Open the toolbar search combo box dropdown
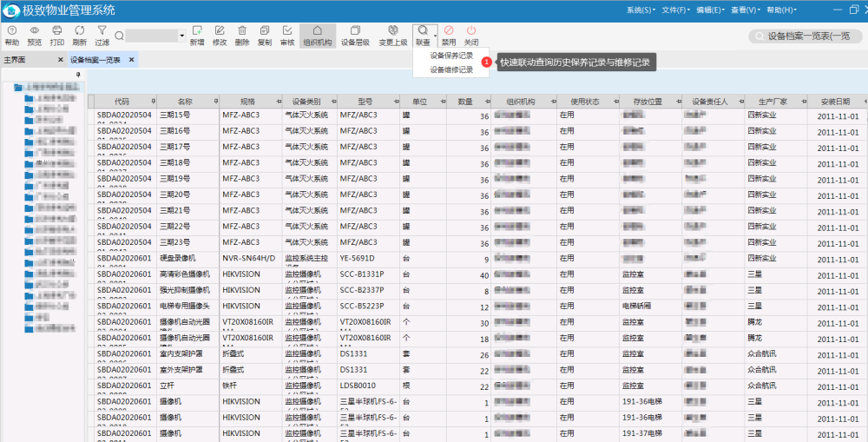The height and width of the screenshot is (442, 868). pyautogui.click(x=182, y=36)
